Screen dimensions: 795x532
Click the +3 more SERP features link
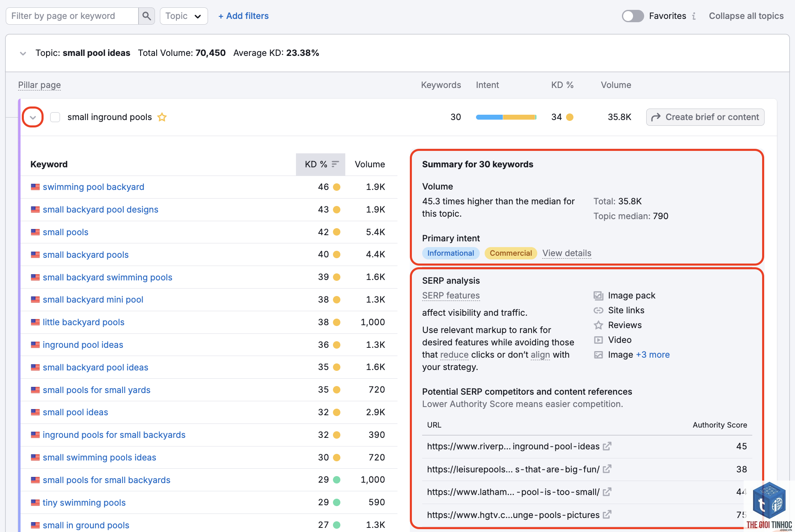[x=653, y=355]
